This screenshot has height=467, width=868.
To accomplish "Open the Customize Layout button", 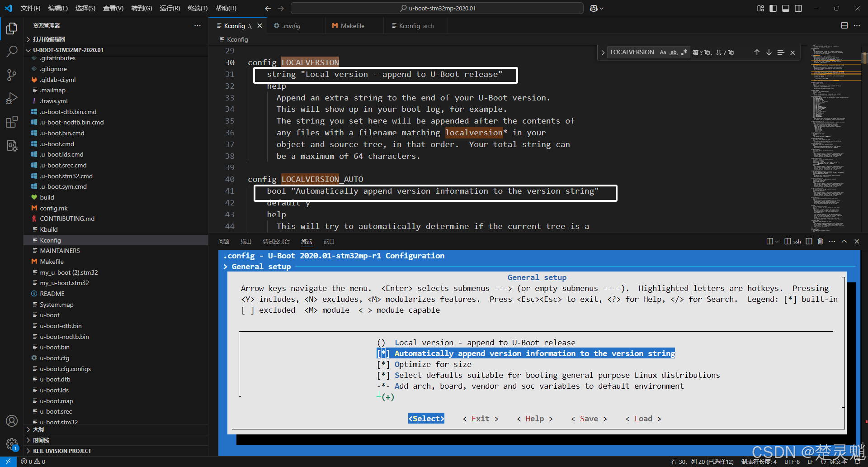I will pos(760,8).
